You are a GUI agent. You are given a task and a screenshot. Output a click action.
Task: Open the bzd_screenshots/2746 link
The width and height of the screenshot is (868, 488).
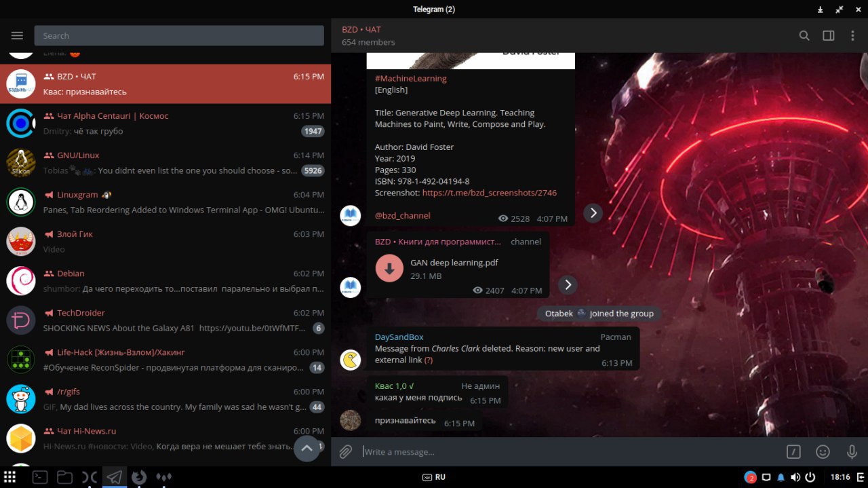tap(489, 193)
